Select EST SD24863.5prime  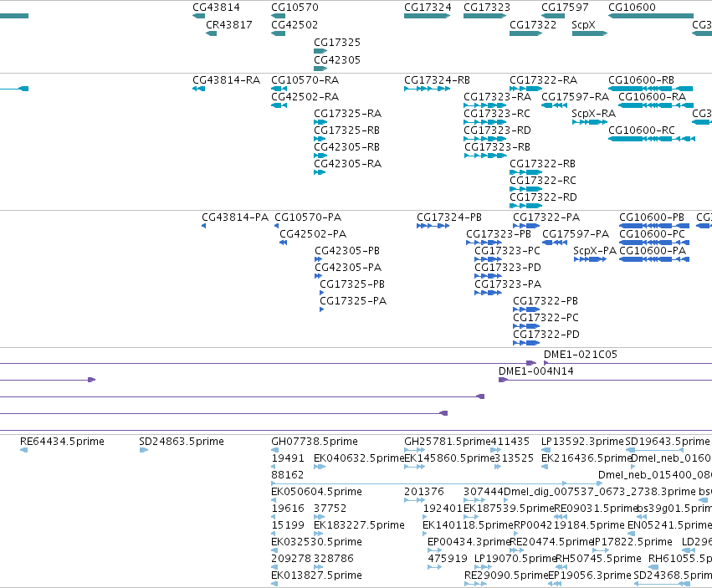[x=182, y=442]
